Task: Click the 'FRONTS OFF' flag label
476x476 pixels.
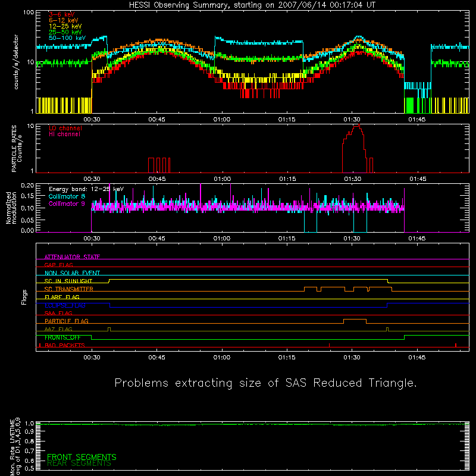Action: 62,337
